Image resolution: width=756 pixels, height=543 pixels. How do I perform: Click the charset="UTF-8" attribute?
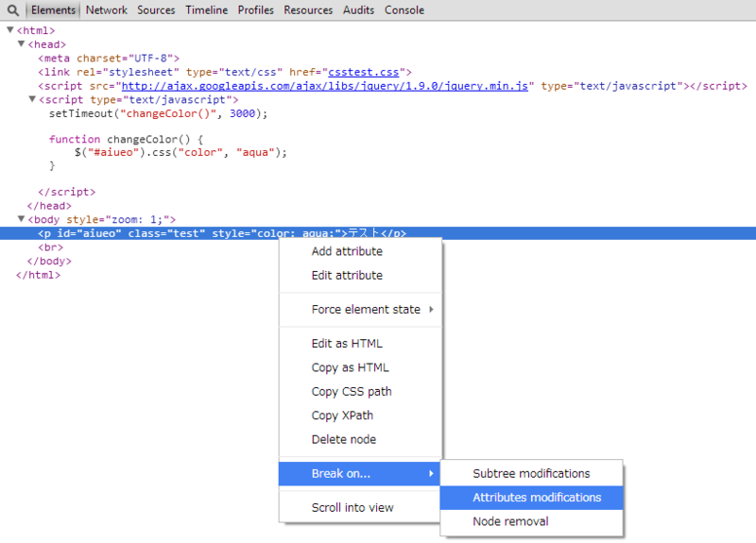pos(125,59)
